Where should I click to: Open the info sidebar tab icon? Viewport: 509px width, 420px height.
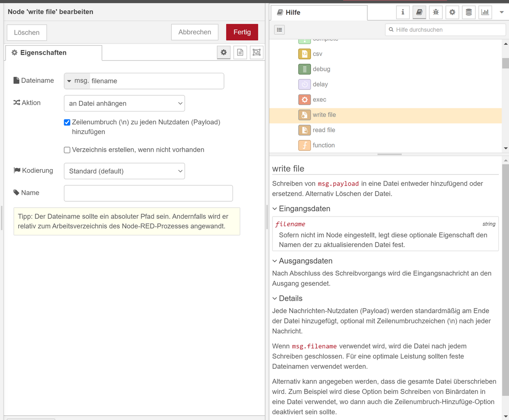(403, 12)
